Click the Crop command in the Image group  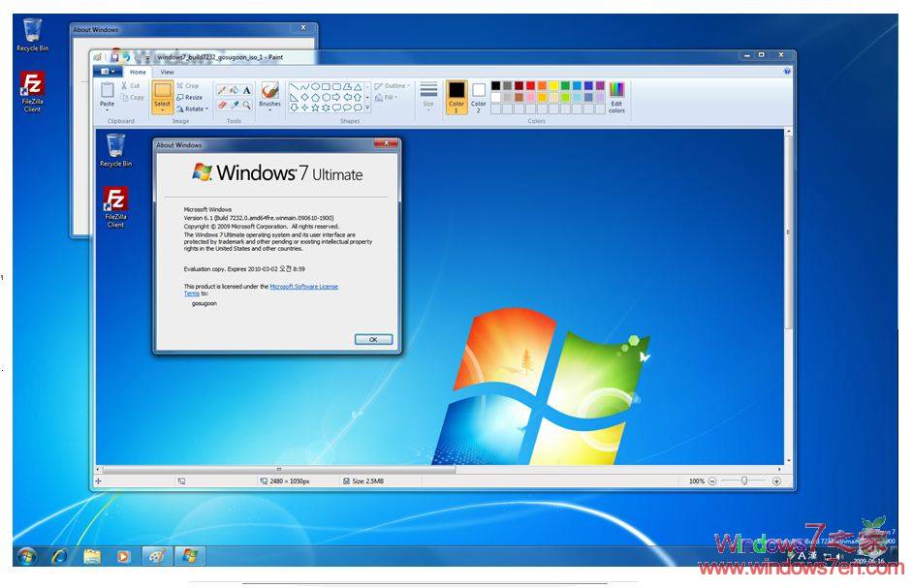click(x=190, y=87)
